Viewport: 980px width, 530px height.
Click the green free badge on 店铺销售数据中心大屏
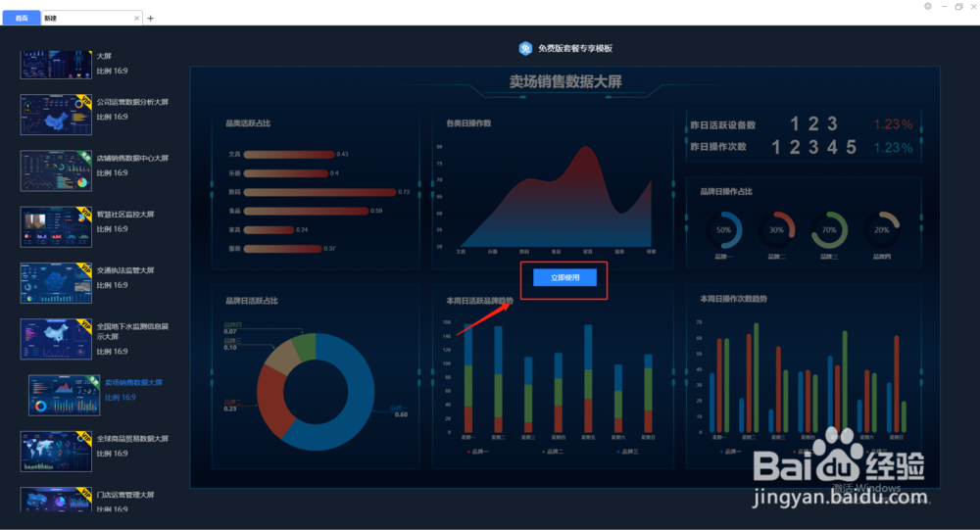click(x=85, y=158)
